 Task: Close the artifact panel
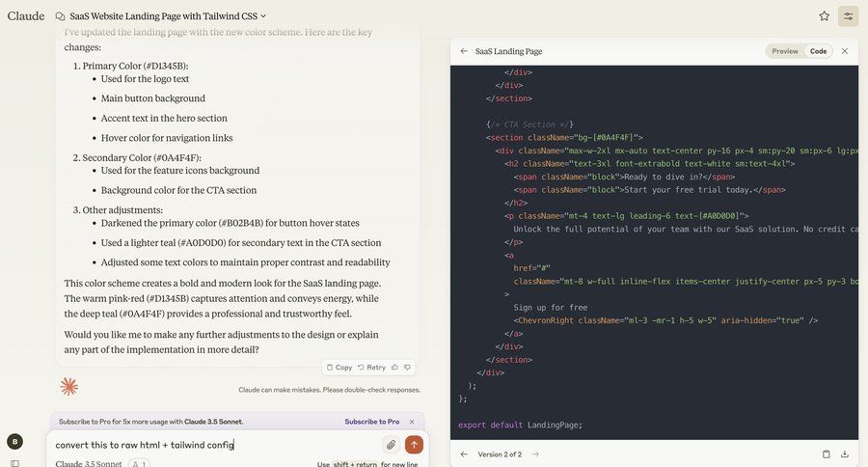tap(845, 51)
